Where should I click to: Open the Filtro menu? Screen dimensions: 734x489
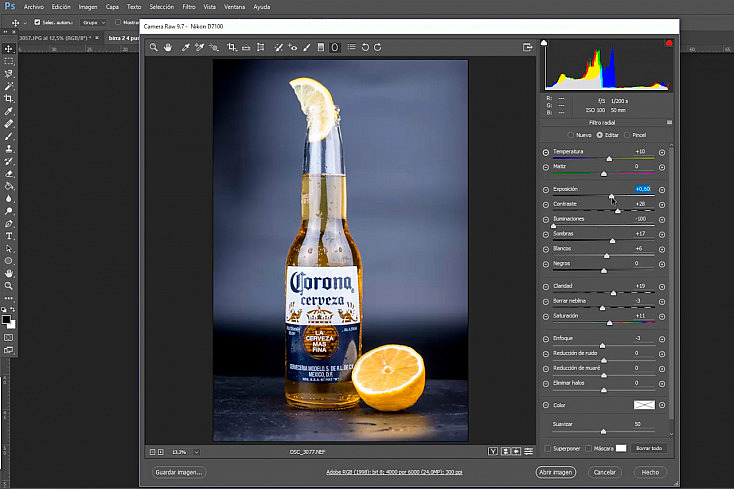[x=189, y=7]
